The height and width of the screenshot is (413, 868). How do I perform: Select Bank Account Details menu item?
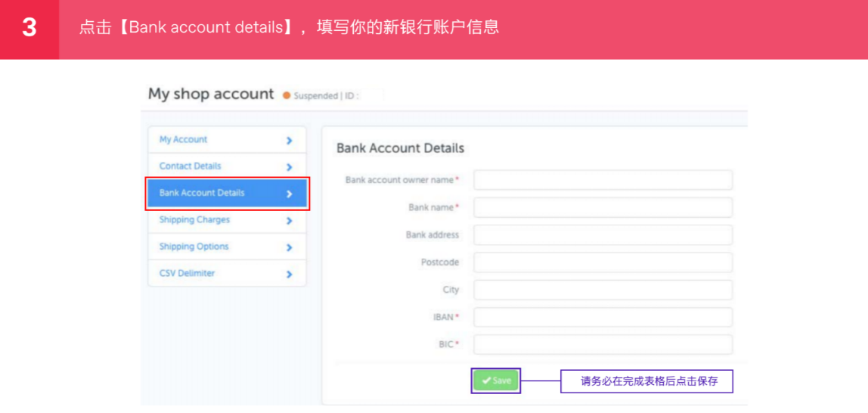(x=202, y=193)
